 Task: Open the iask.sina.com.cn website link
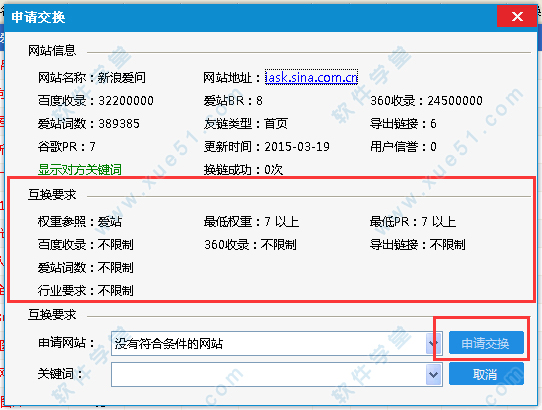[311, 77]
